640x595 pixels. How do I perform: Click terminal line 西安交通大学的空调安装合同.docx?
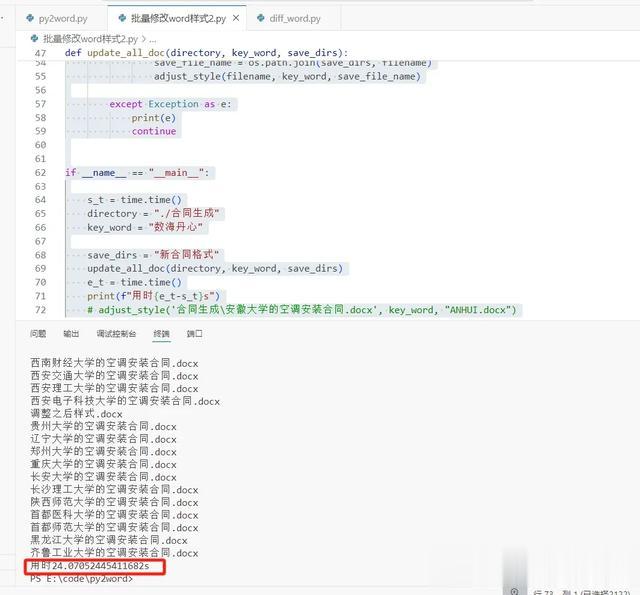[x=114, y=375]
